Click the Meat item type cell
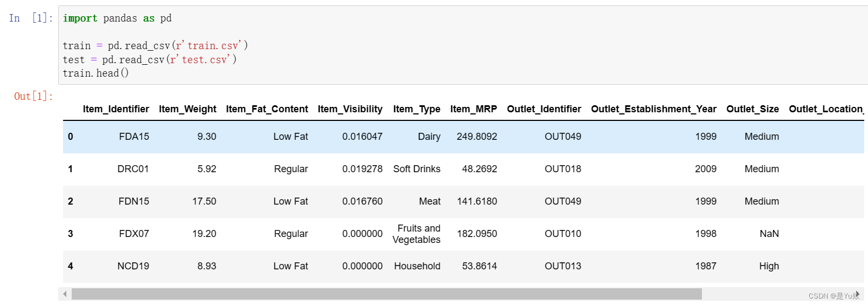868x305 pixels. coord(430,201)
